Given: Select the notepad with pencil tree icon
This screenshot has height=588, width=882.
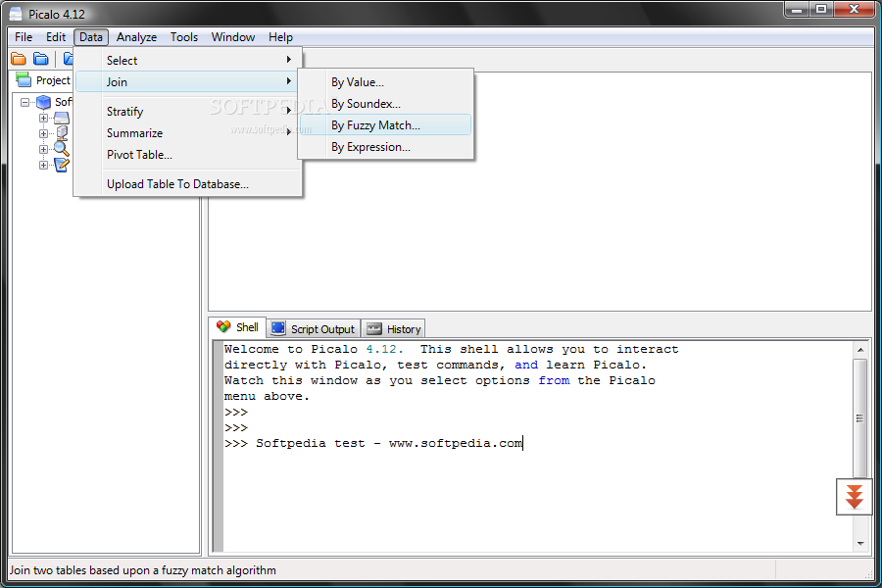Looking at the screenshot, I should click(x=62, y=165).
